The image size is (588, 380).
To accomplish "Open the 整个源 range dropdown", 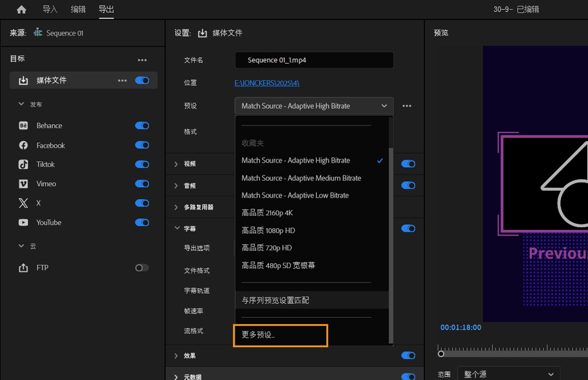I will point(509,373).
